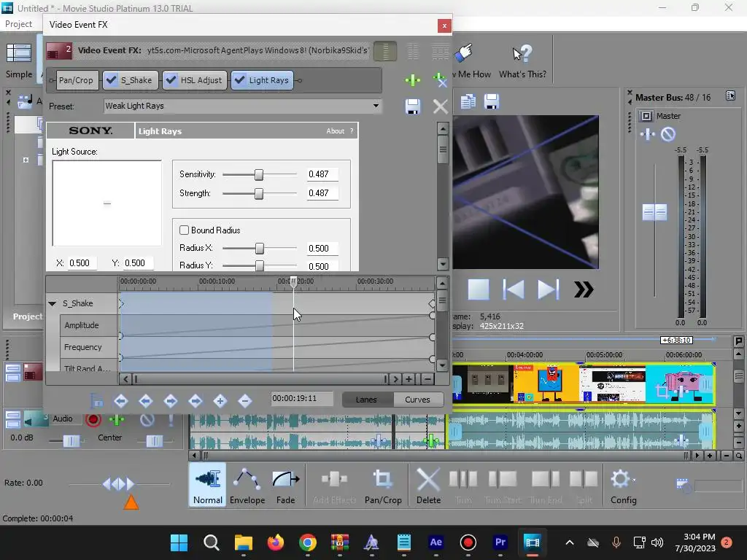Toggle the Light Rays effect checkbox
This screenshot has width=747, height=560.
coord(239,80)
